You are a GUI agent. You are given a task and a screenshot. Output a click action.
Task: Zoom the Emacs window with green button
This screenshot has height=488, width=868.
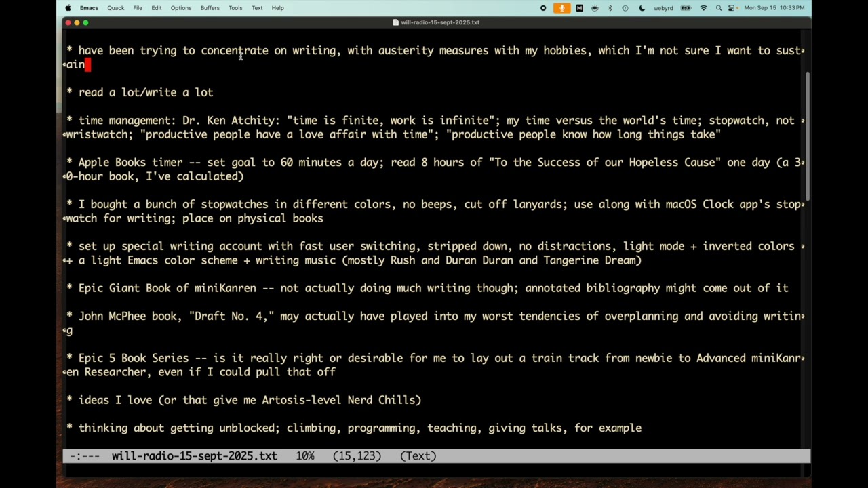click(x=85, y=22)
